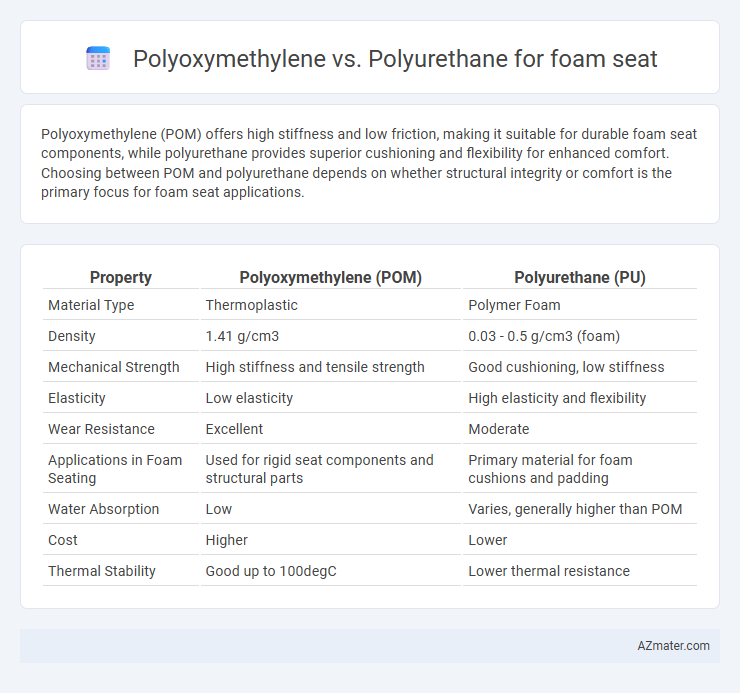The width and height of the screenshot is (740, 693).
Task: Click the 'Mechanical Strength' row label
Action: [114, 367]
